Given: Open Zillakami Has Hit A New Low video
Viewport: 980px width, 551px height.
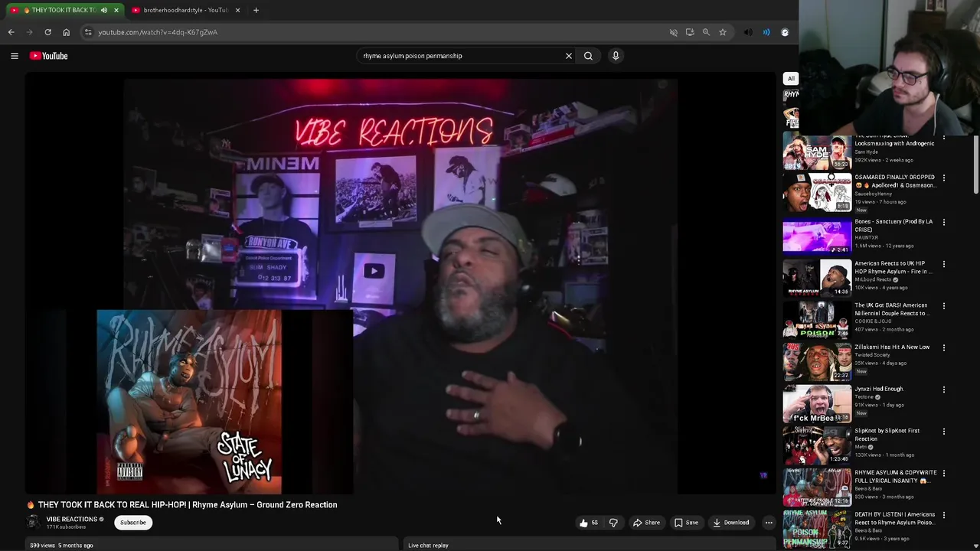Looking at the screenshot, I should pos(817,360).
